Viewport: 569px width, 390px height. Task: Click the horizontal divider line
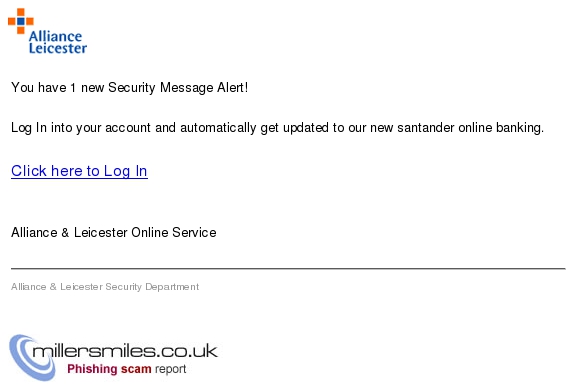click(x=288, y=269)
